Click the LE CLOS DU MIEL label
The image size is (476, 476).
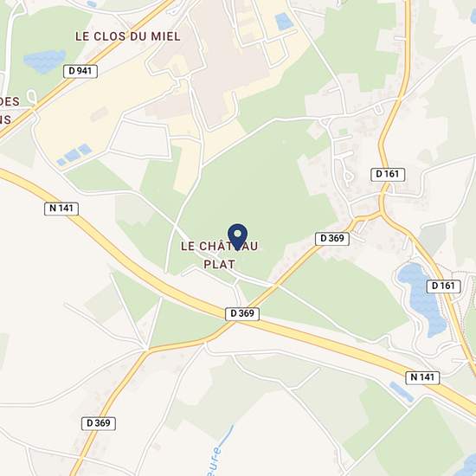128,36
